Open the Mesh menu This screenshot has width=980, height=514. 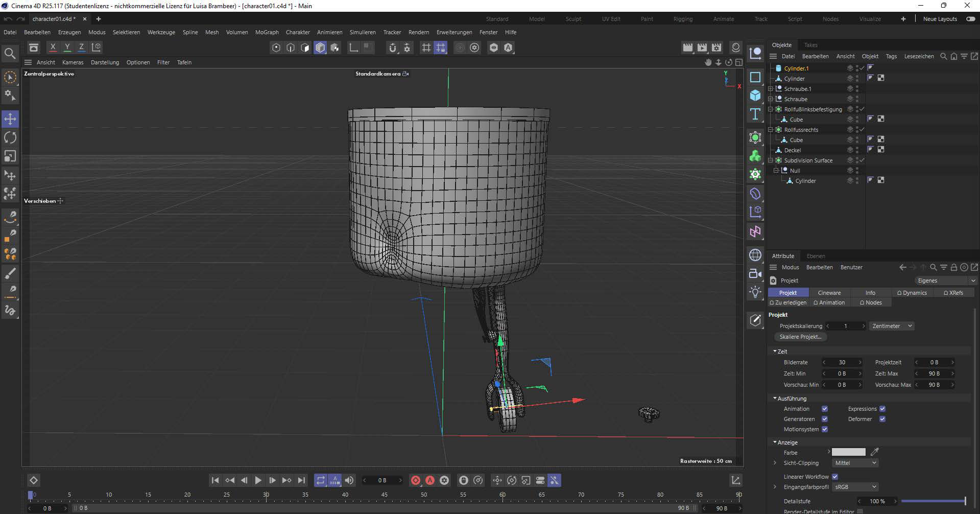click(212, 32)
